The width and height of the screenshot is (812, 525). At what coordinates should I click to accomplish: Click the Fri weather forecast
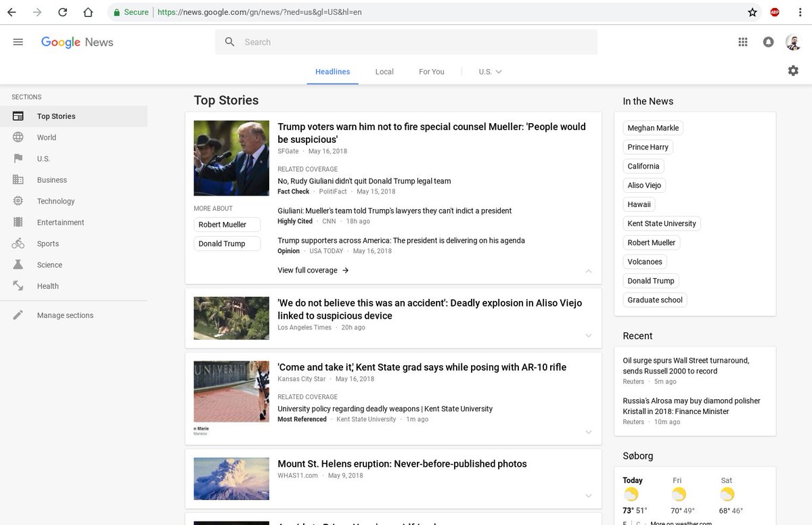pos(683,495)
